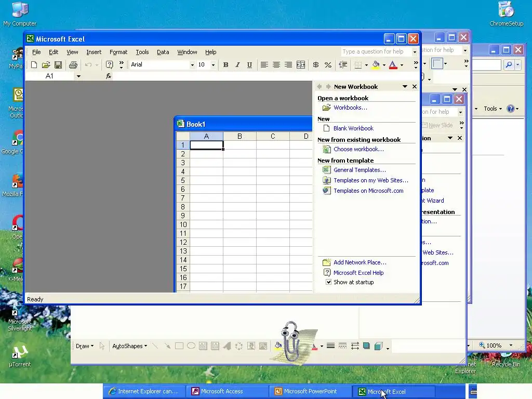Screen dimensions: 532x399
Task: Toggle Bold formatting
Action: click(x=225, y=65)
